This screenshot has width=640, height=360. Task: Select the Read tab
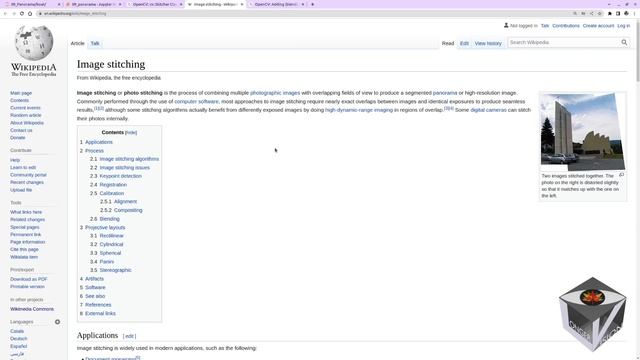pyautogui.click(x=448, y=43)
